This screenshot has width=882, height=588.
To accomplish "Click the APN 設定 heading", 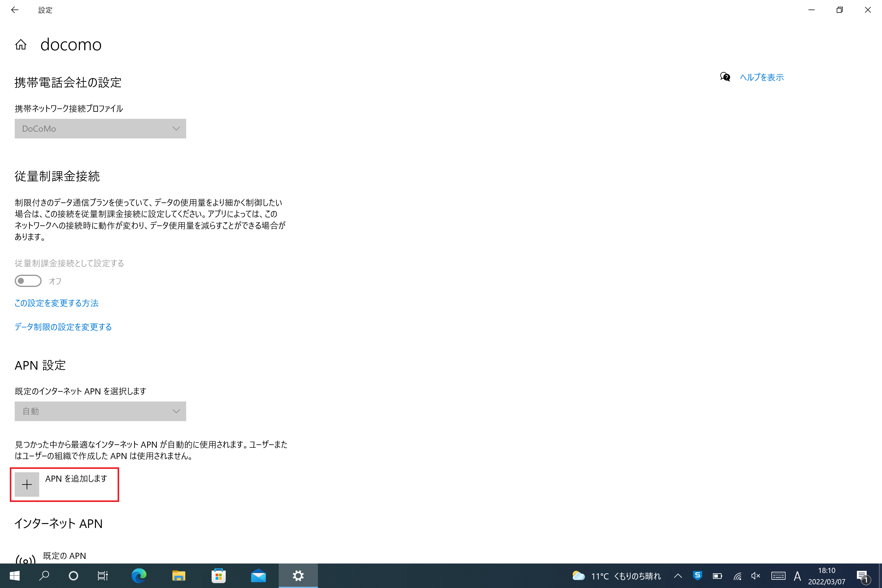I will pos(40,365).
